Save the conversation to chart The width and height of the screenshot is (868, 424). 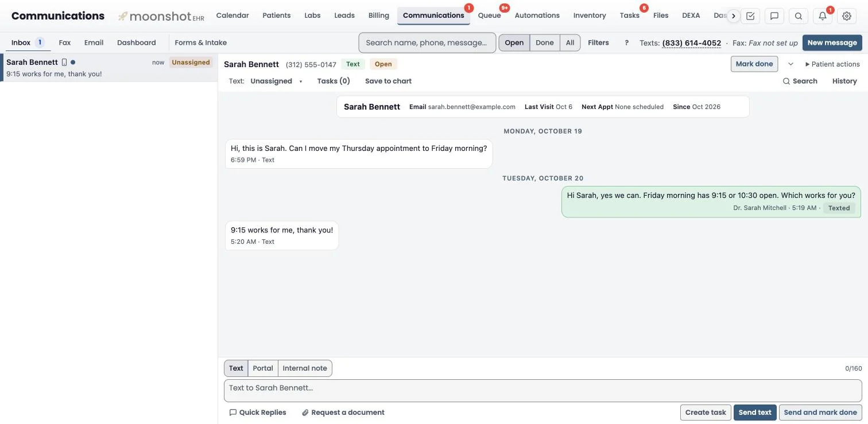(388, 81)
